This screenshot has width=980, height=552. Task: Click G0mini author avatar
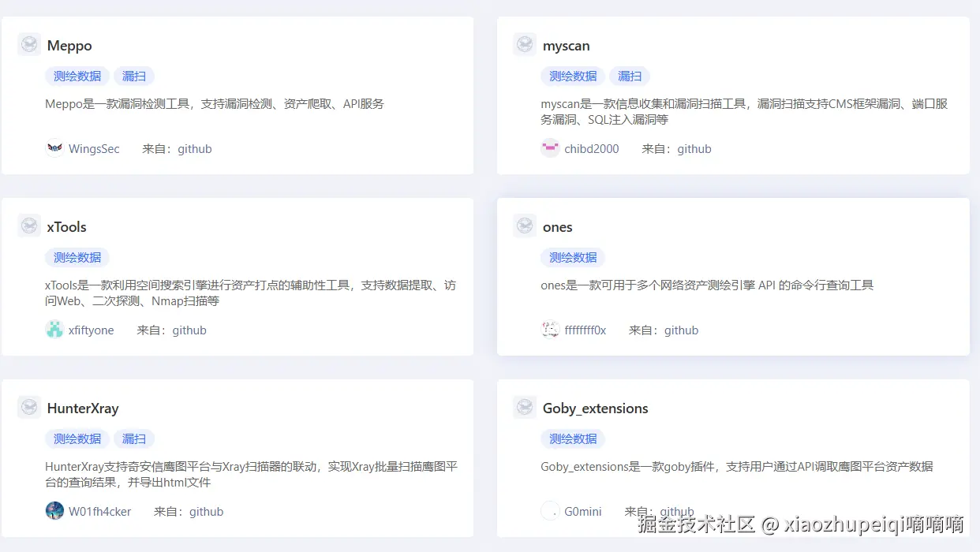click(550, 511)
